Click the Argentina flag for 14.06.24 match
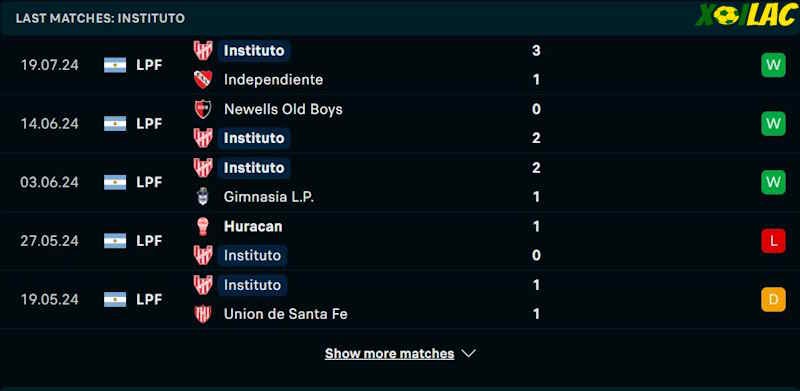 [x=115, y=124]
